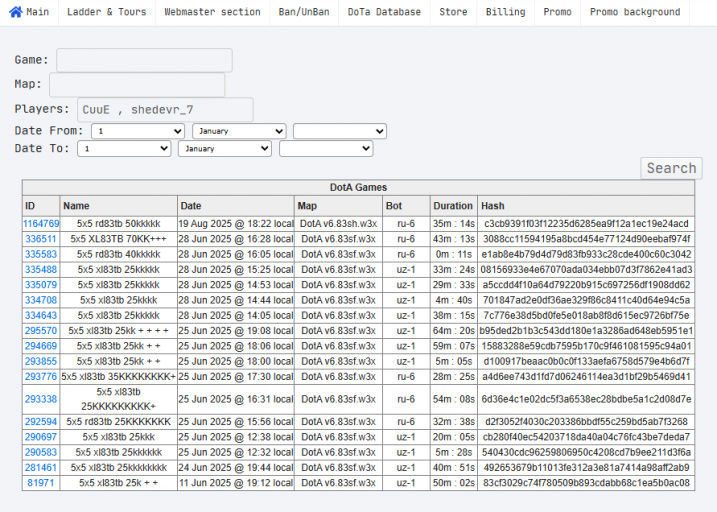Open the Date From day dropdown
The width and height of the screenshot is (717, 512).
tap(138, 131)
